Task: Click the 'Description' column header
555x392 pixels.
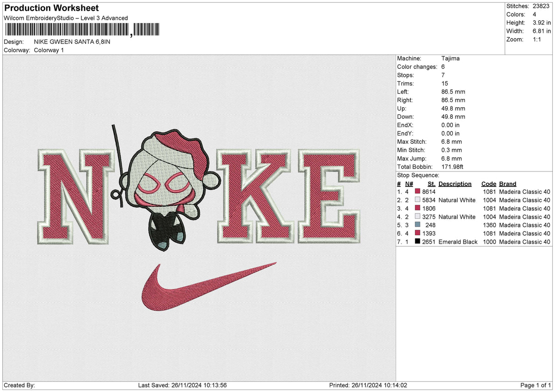Action: click(x=455, y=184)
